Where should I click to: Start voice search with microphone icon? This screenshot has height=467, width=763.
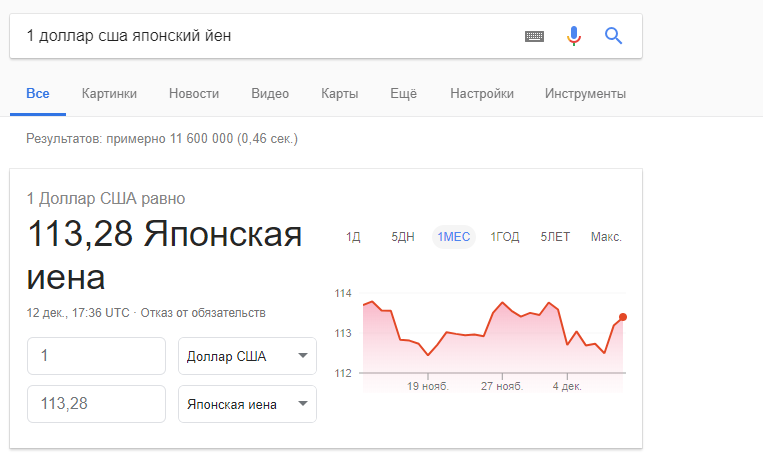click(x=573, y=36)
